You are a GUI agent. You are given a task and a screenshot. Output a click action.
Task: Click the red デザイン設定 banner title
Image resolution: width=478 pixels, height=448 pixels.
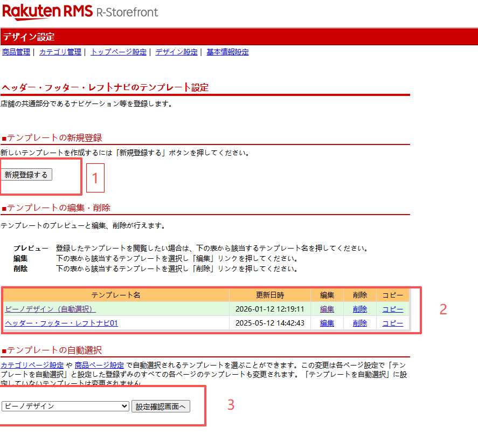click(x=29, y=37)
